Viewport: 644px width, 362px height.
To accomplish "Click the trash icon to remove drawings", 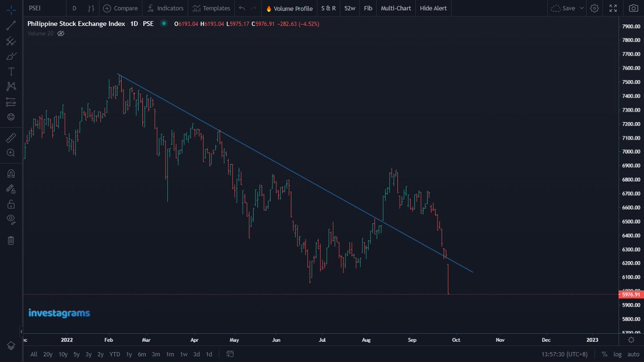I will (x=11, y=240).
